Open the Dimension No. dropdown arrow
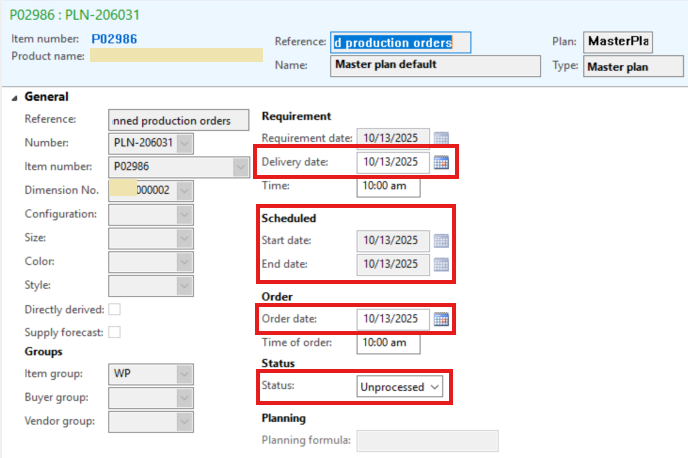This screenshot has width=688, height=458. coord(184,190)
